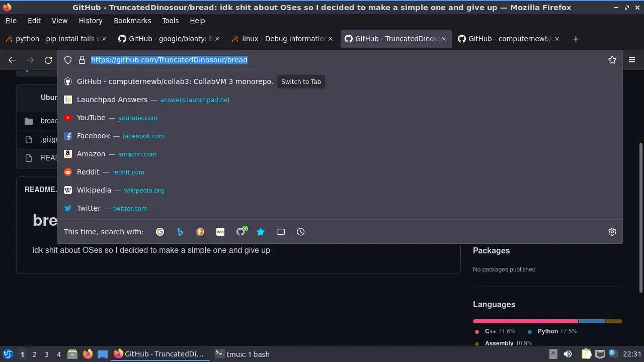Search with DuckDuckGo this time
644x362 pixels.
click(x=200, y=232)
